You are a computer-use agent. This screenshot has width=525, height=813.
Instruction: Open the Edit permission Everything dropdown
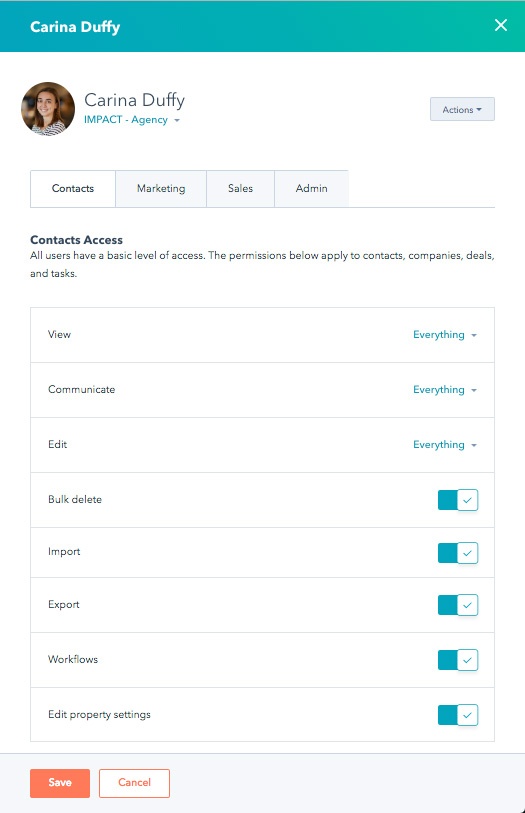point(445,445)
